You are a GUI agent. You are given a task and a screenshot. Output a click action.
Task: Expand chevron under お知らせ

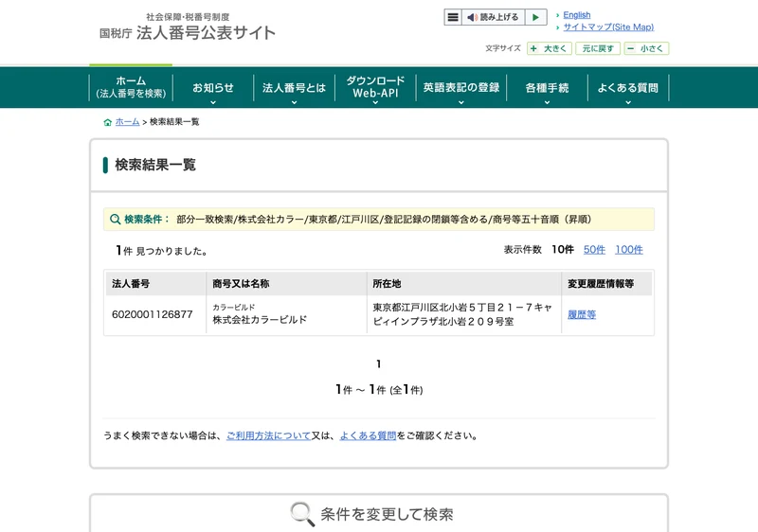click(212, 102)
